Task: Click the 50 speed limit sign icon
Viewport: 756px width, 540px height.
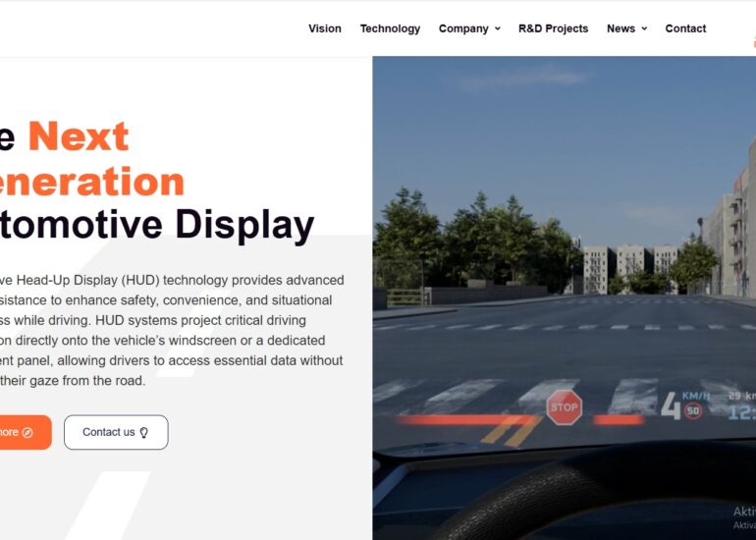Action: tap(693, 410)
